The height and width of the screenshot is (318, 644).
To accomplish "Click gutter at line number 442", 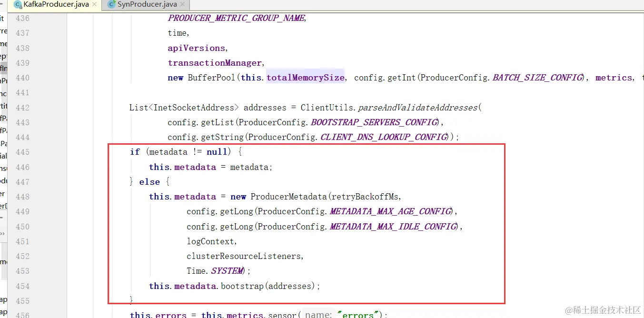I will point(22,108).
